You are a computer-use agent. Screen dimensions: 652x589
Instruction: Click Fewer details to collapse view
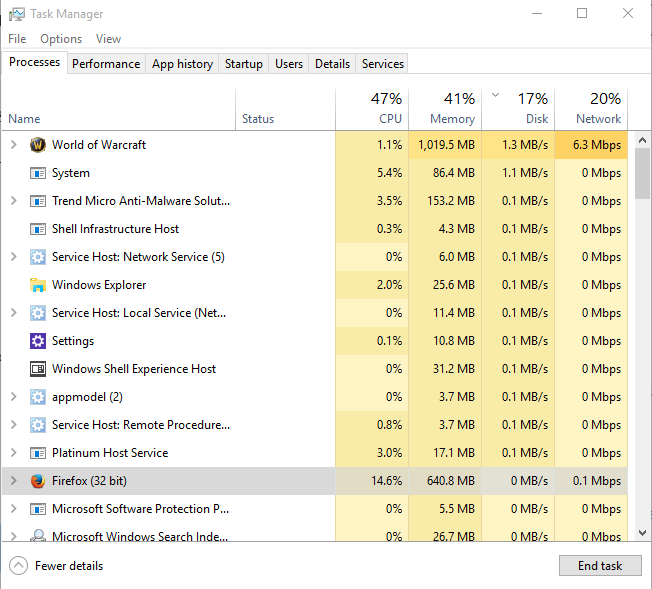click(56, 566)
